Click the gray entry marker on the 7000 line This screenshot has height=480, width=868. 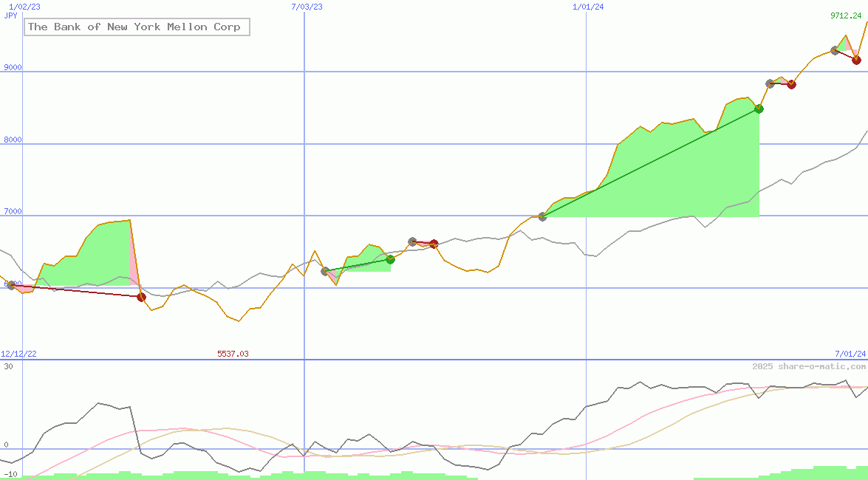pos(542,216)
